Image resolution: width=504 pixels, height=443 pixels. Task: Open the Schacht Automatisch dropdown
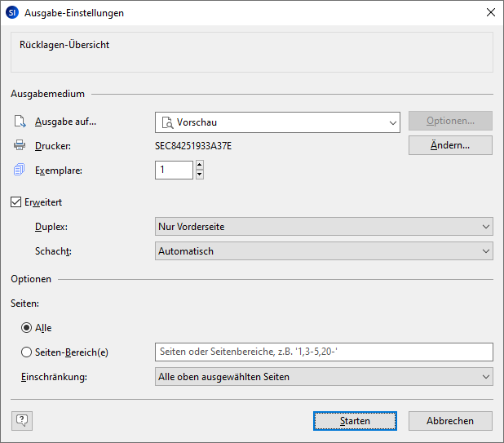click(x=324, y=251)
